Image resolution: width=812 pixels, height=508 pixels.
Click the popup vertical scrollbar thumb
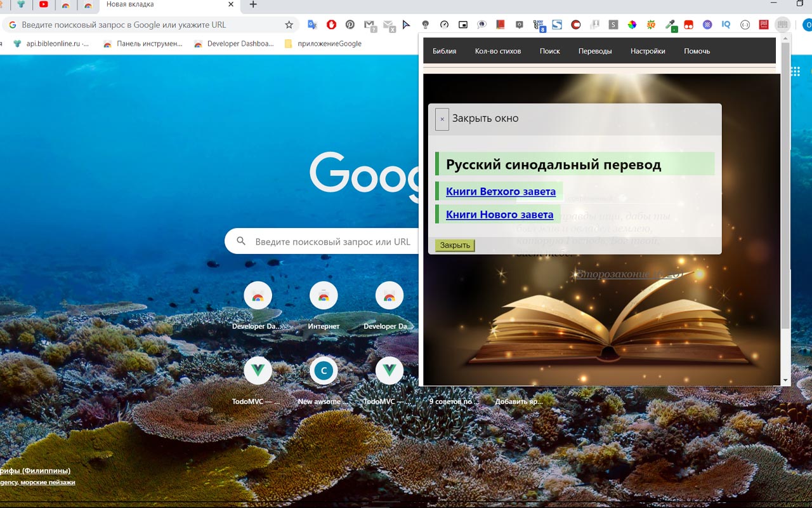[785, 184]
